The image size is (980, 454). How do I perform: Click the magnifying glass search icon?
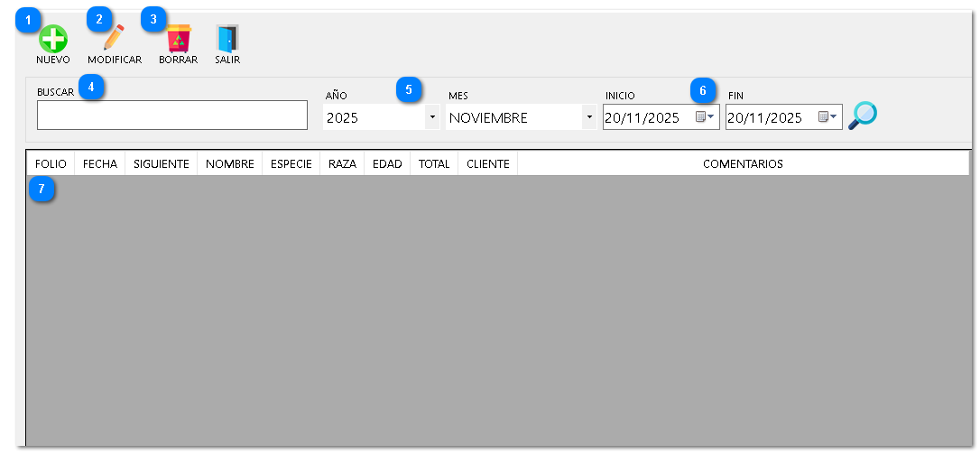point(864,116)
